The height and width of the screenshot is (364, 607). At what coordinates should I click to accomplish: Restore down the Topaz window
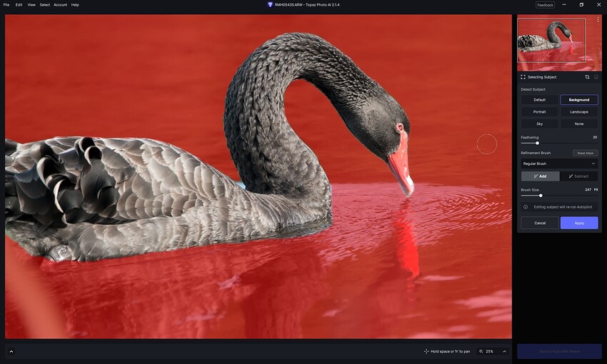pos(581,5)
